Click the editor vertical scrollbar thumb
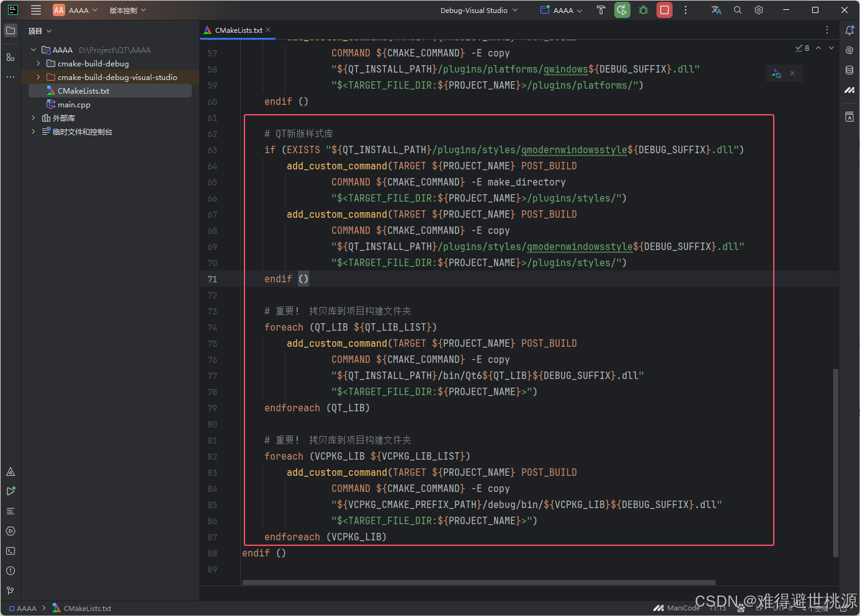The width and height of the screenshot is (860, 616). 836,463
